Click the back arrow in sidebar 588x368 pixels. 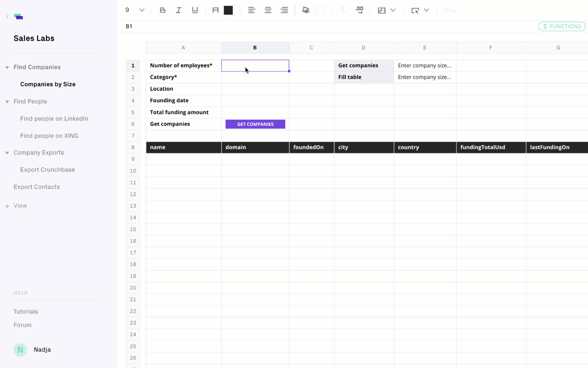tap(7, 17)
